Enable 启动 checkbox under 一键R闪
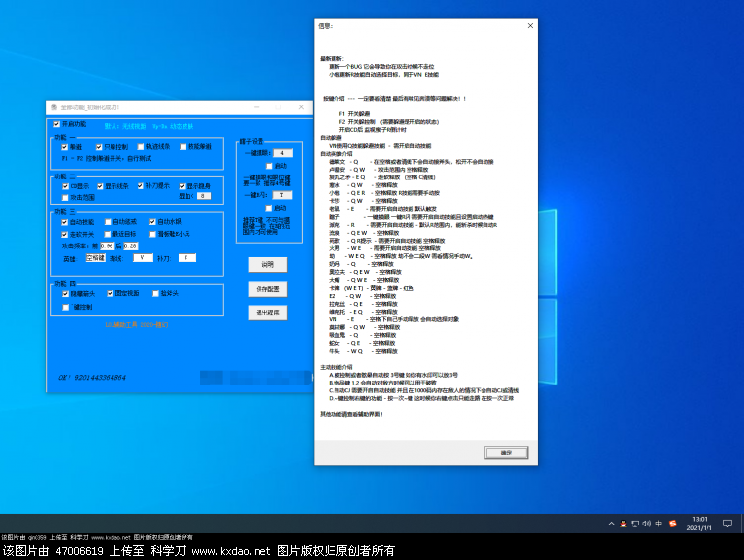 269,209
